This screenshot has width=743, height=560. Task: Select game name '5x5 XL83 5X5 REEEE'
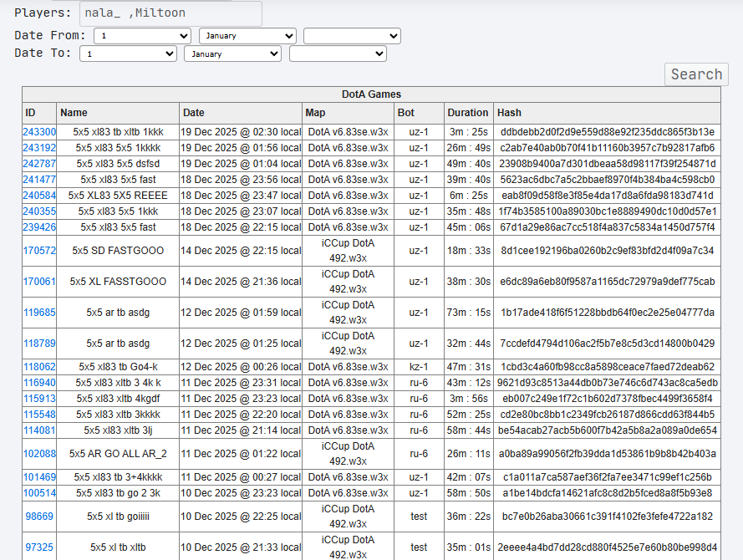(x=118, y=196)
